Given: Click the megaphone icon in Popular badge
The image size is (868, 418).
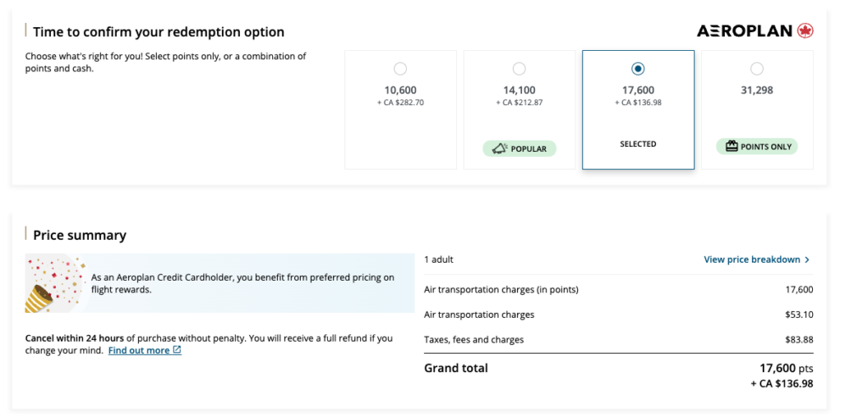Looking at the screenshot, I should (x=498, y=148).
